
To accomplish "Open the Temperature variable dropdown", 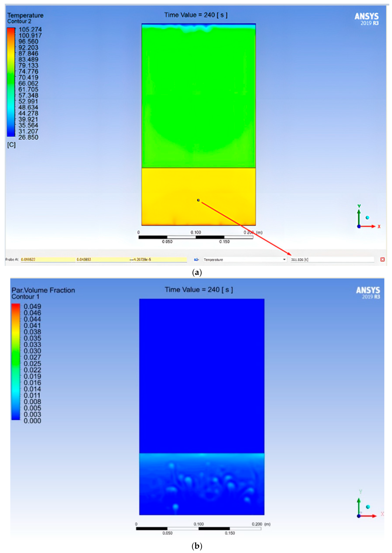I will [x=244, y=260].
